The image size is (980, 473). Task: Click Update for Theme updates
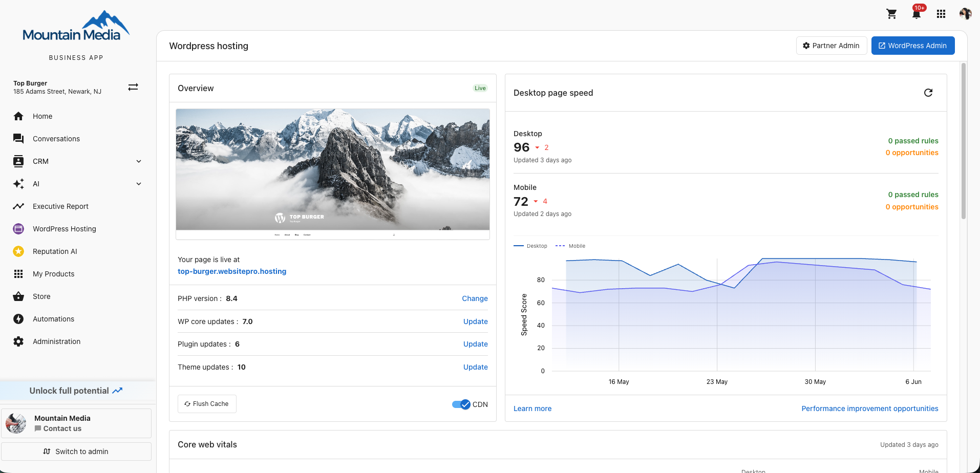(476, 367)
